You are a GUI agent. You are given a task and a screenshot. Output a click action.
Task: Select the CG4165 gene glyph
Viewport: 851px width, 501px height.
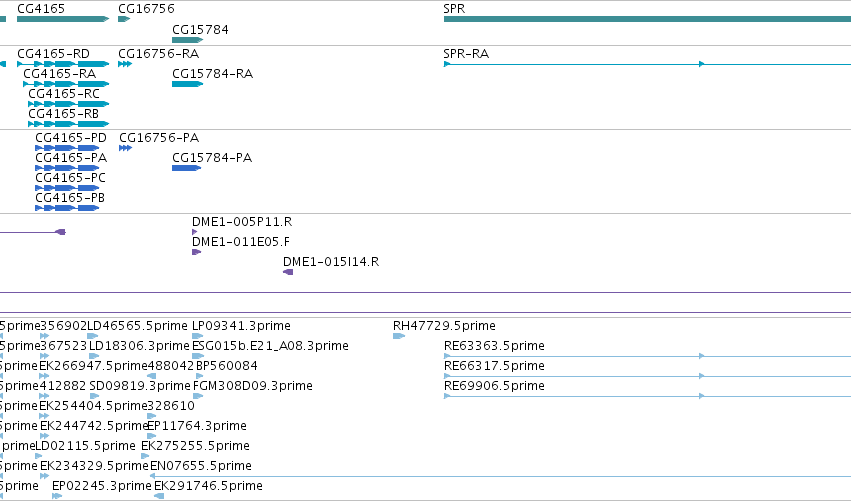pos(63,19)
